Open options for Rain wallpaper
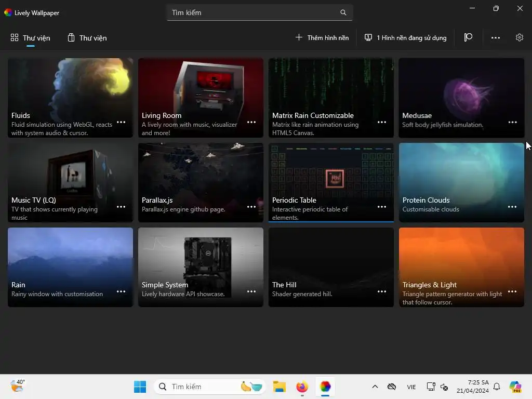This screenshot has height=399, width=532. (x=121, y=291)
